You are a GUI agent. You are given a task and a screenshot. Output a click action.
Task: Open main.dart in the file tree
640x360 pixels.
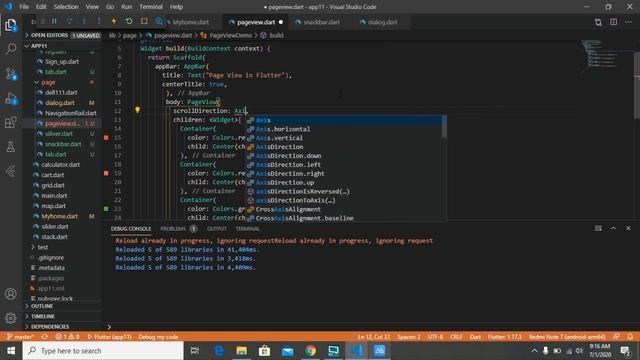(54, 196)
